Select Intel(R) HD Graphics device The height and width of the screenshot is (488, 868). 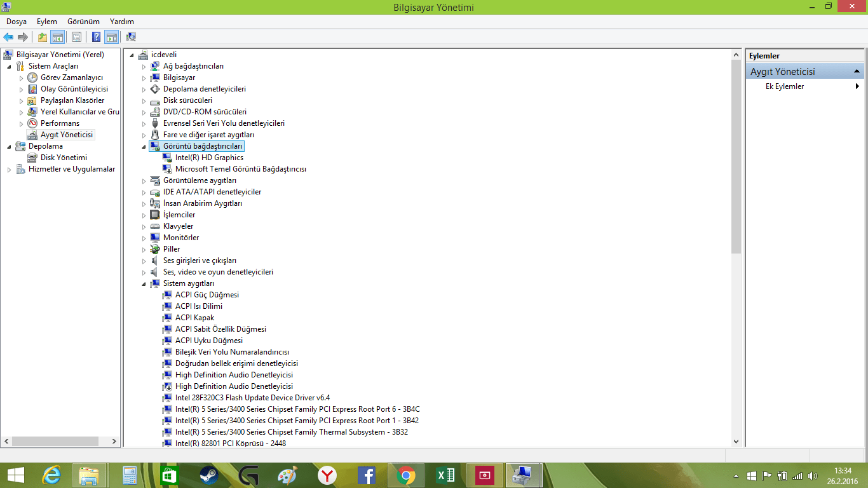point(209,158)
